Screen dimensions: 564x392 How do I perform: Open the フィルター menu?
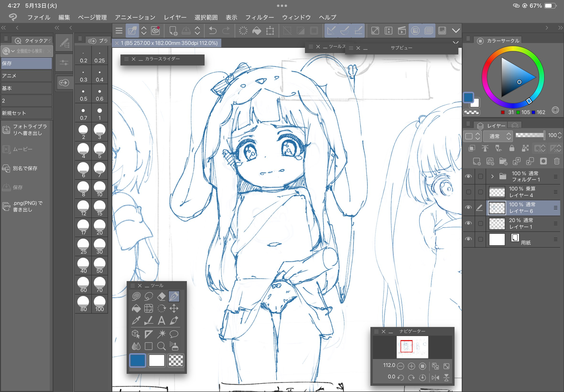coord(260,17)
